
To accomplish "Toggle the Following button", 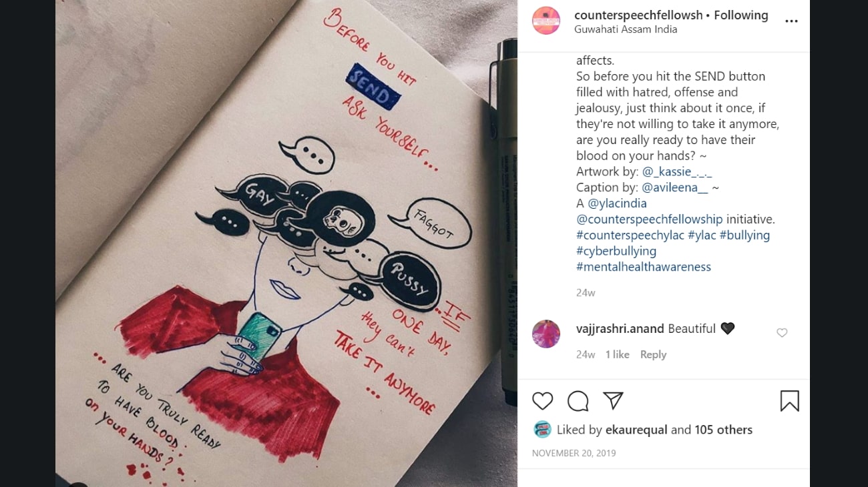I will [741, 15].
